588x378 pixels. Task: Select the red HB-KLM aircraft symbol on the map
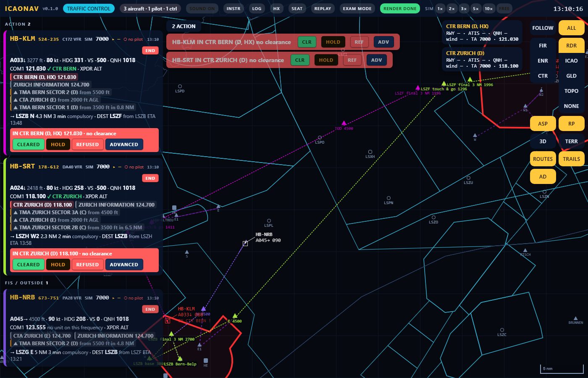[167, 321]
